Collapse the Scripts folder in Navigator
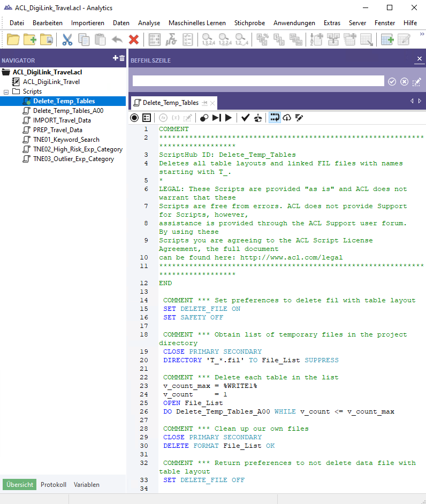The width and height of the screenshot is (426, 504). coord(6,91)
